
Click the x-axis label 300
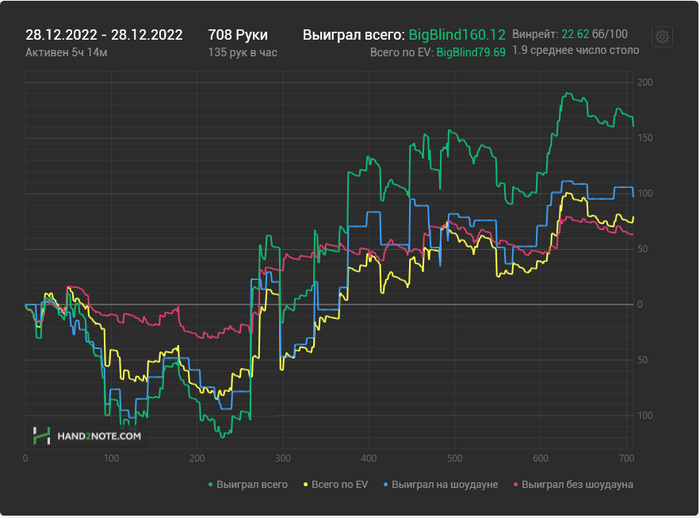[x=283, y=459]
